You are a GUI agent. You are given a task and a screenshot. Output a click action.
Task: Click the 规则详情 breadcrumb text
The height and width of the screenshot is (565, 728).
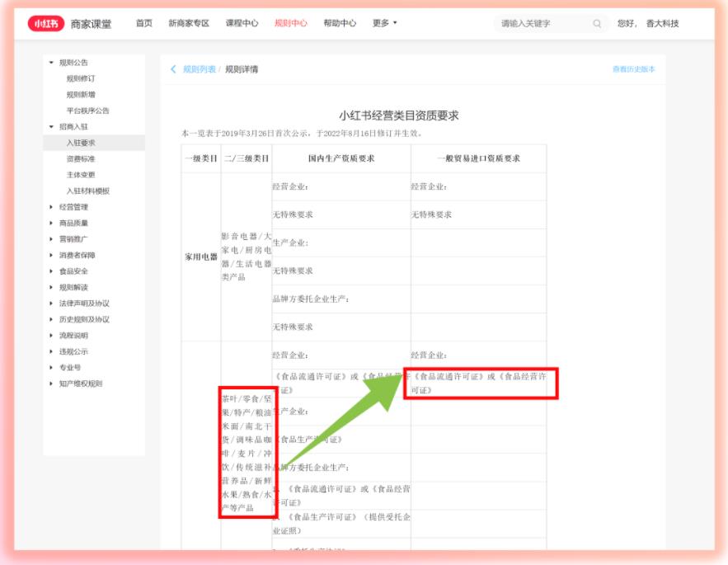[x=242, y=69]
